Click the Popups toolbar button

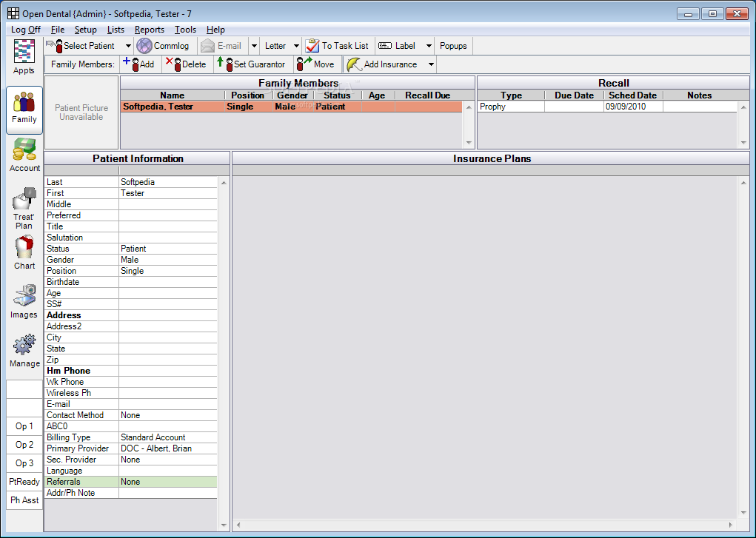(453, 46)
